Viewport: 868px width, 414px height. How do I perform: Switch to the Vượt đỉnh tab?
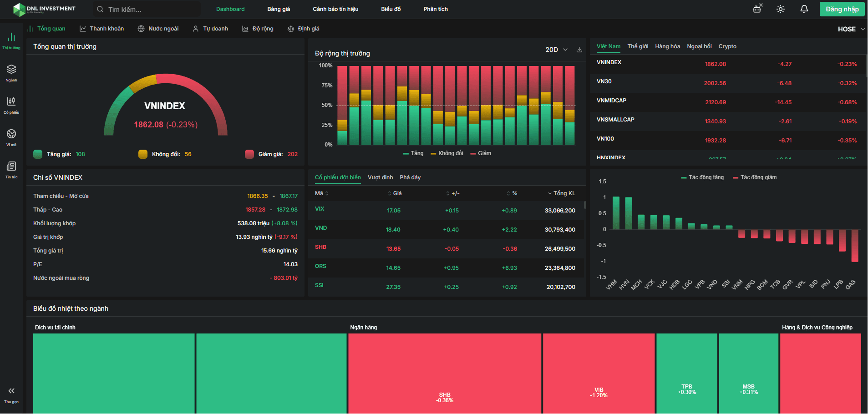point(380,177)
